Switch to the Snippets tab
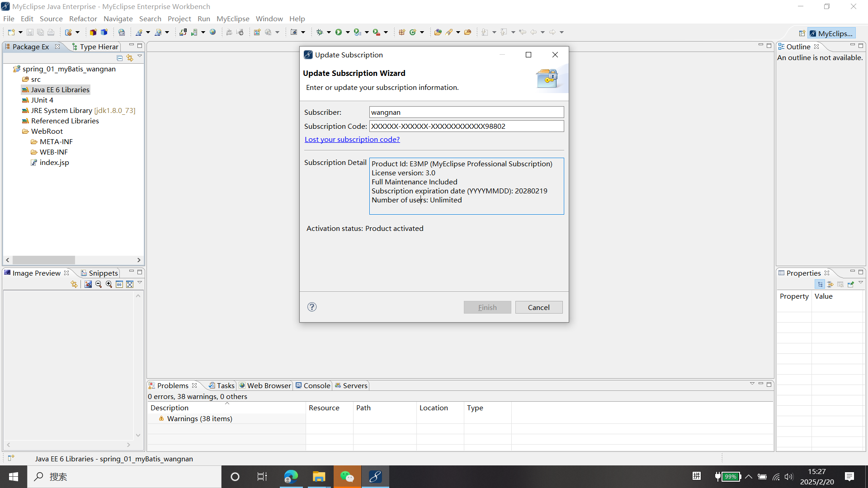 (x=99, y=273)
